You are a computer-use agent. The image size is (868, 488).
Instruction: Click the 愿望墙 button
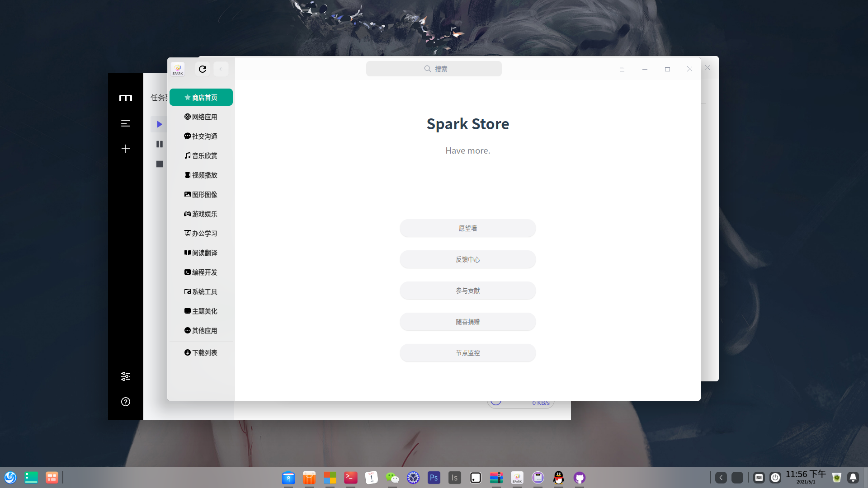click(467, 229)
